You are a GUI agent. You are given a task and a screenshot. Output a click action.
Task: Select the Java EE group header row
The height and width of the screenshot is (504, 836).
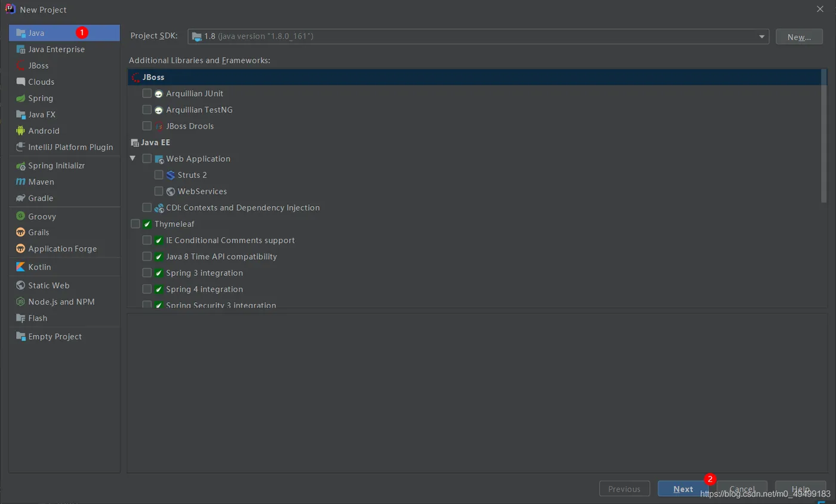point(474,142)
